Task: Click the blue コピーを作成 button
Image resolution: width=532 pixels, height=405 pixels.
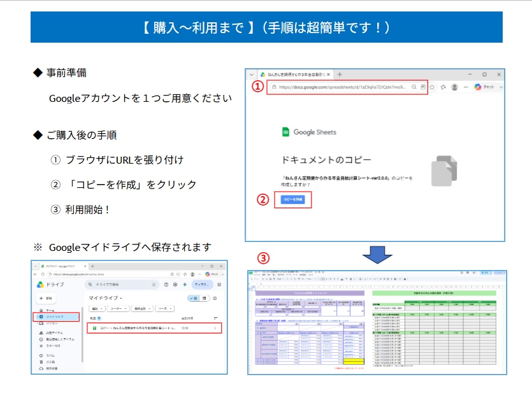Action: point(293,199)
